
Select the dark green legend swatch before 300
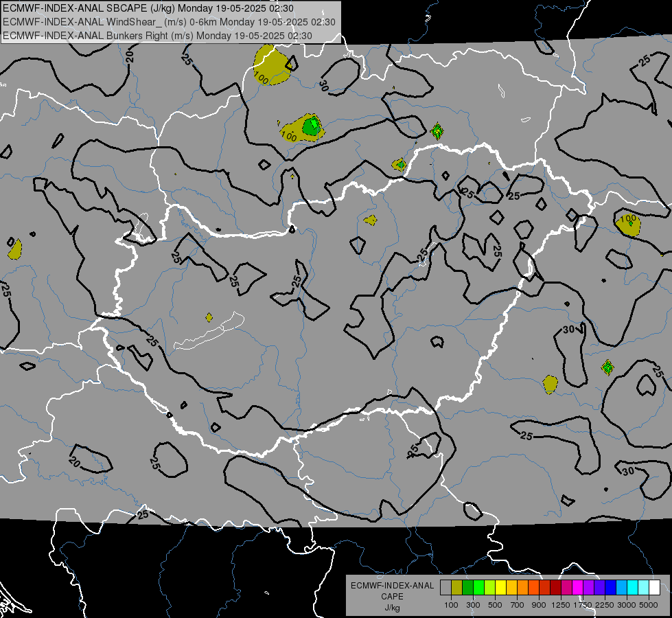tap(467, 588)
